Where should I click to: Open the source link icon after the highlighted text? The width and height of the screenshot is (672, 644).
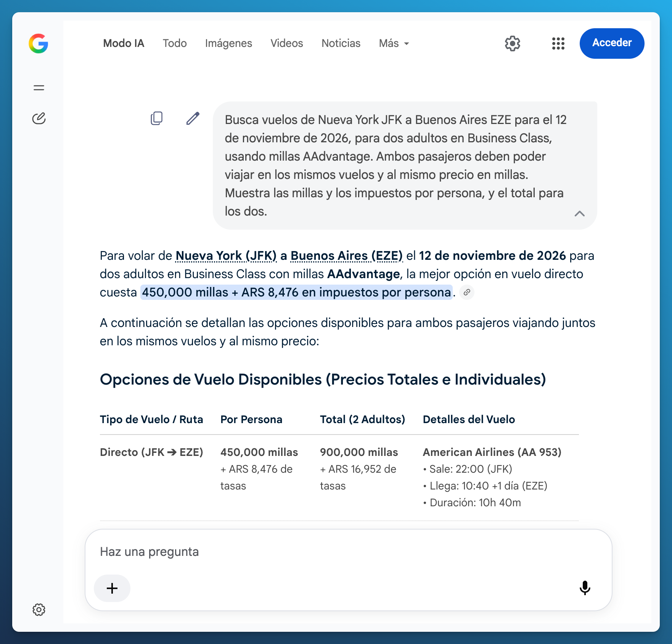click(x=467, y=292)
